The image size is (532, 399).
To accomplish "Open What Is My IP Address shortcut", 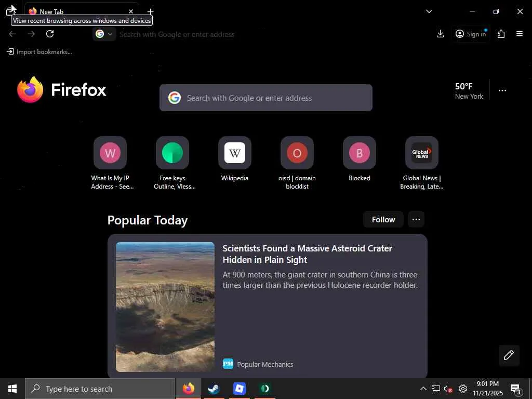I will [x=110, y=163].
